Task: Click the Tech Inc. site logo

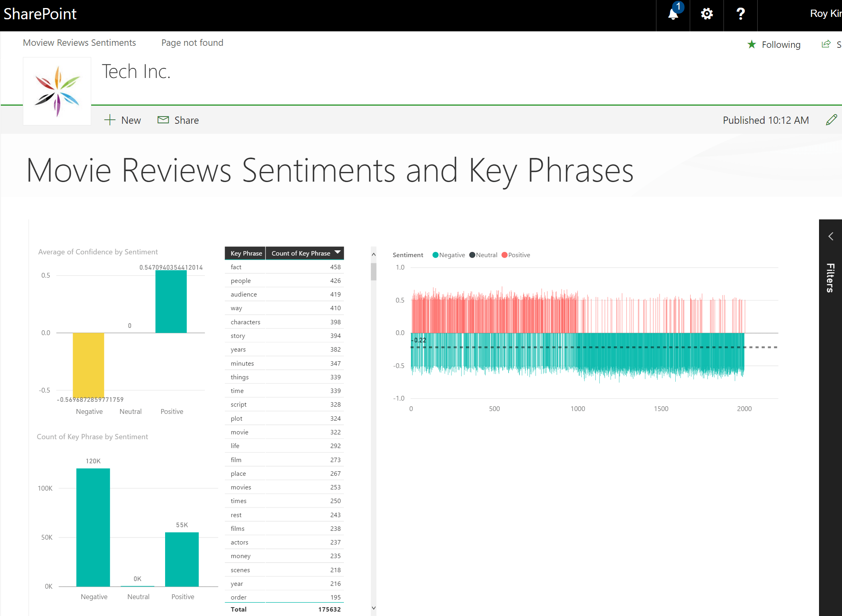Action: coord(57,91)
